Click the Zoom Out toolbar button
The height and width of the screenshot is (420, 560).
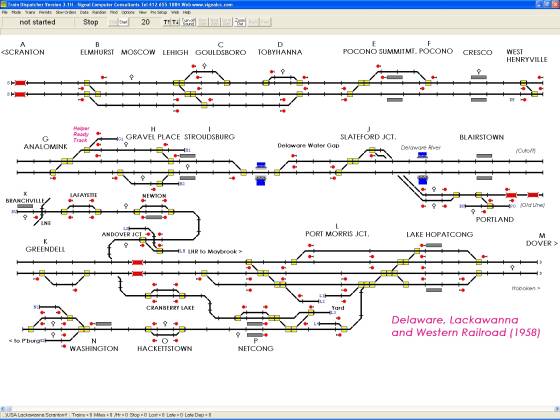(240, 22)
